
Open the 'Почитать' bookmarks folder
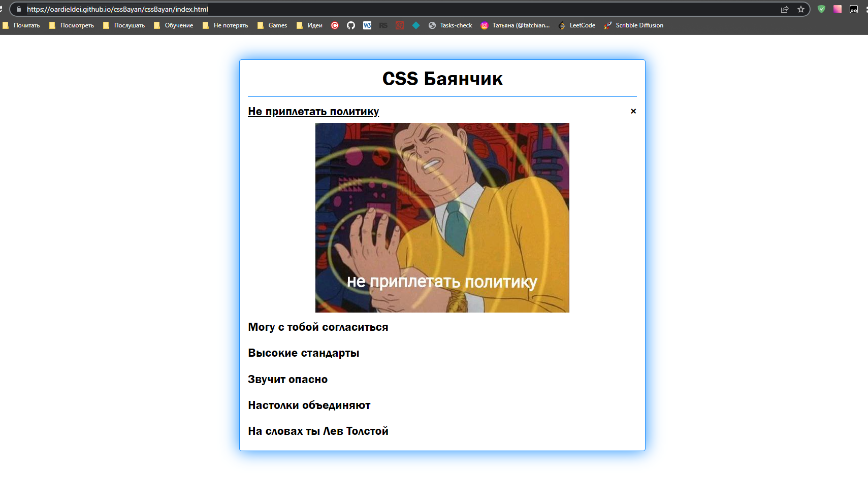21,25
